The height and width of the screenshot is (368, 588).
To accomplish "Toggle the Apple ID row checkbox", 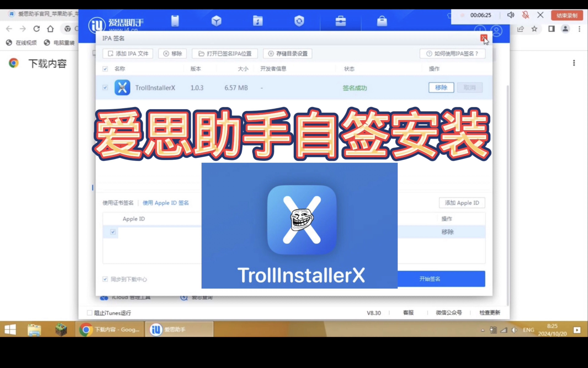I will 113,232.
